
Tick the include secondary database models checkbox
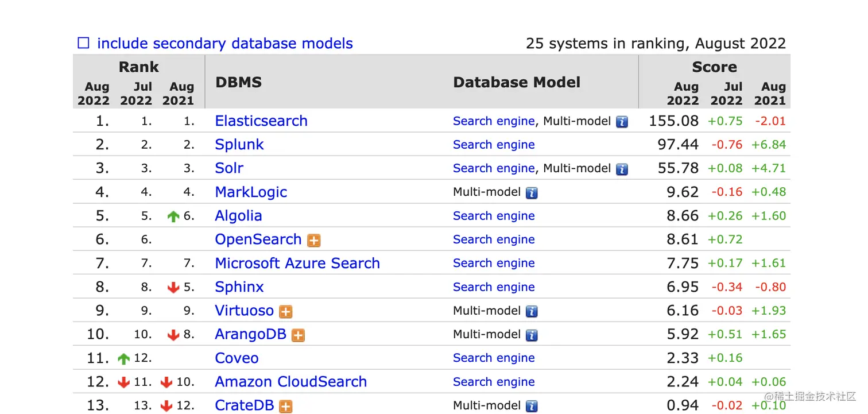(x=84, y=44)
